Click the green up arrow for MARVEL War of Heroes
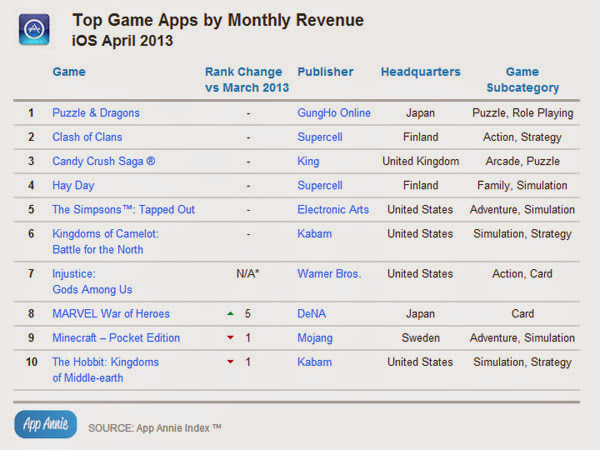 coord(230,314)
